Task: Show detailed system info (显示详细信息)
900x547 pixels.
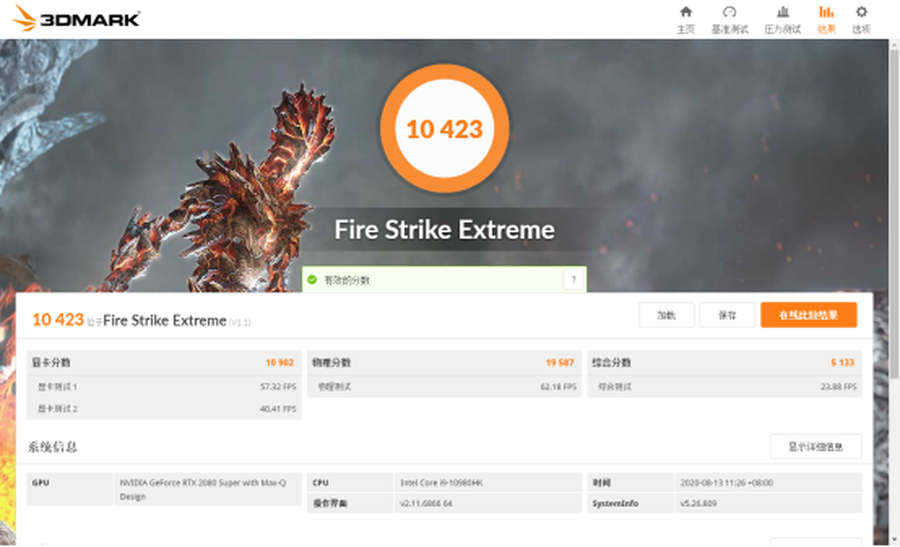Action: click(x=815, y=446)
